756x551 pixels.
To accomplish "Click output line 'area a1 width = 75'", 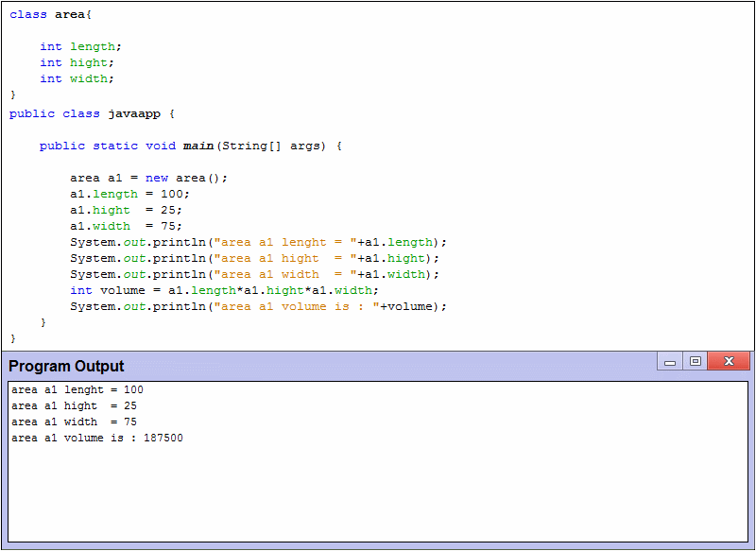I will pos(75,422).
